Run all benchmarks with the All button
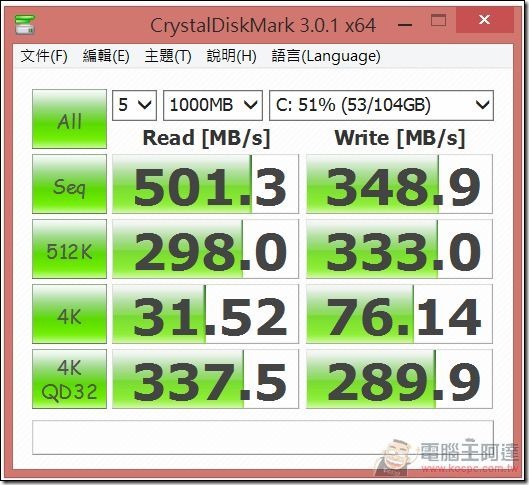 pos(69,119)
